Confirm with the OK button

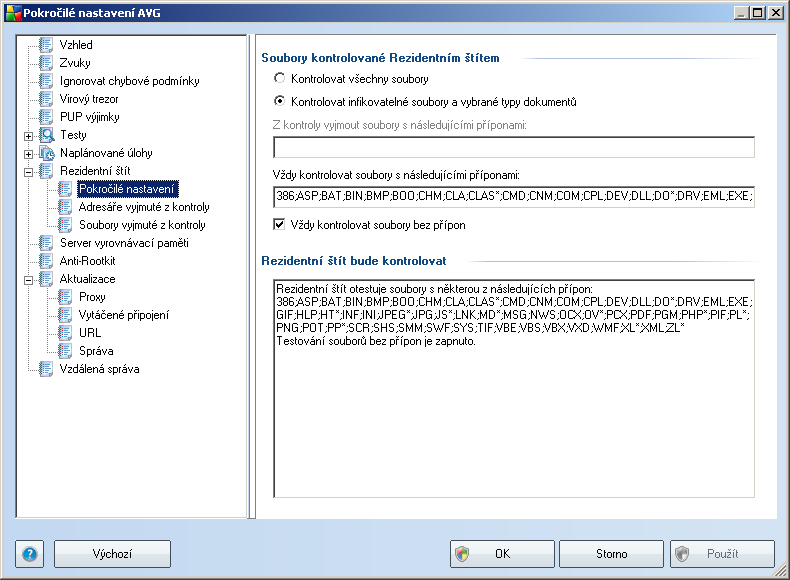click(502, 554)
